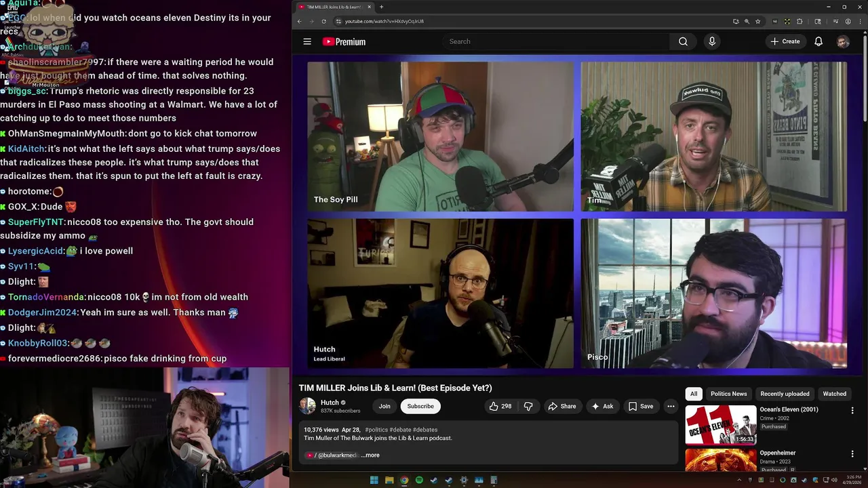Show hidden system tray icons
868x488 pixels.
pyautogui.click(x=739, y=481)
